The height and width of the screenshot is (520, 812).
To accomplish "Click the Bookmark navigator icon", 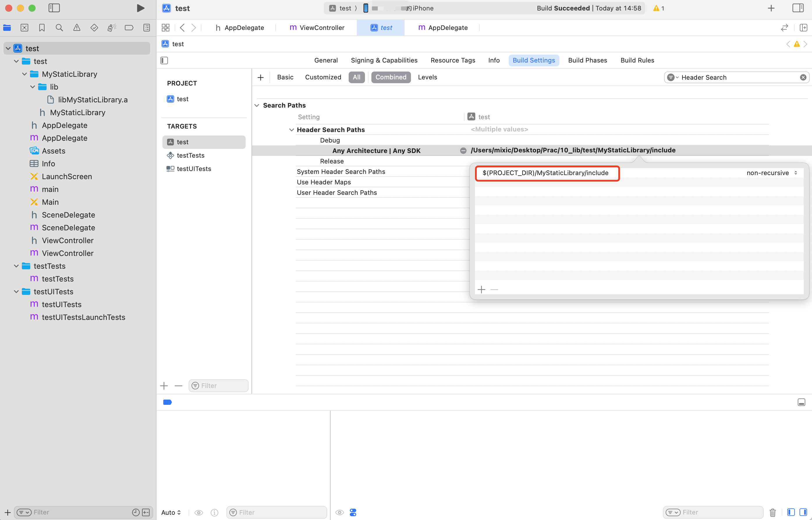I will [42, 28].
